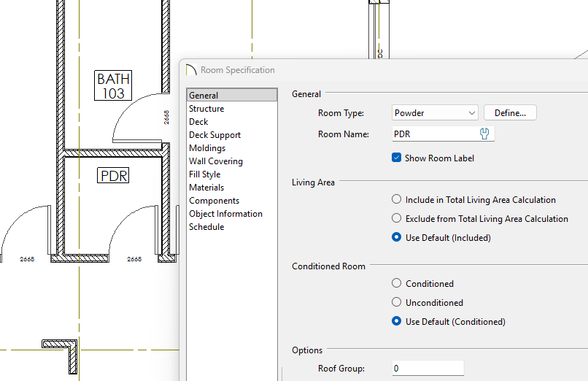This screenshot has width=588, height=381.
Task: Open the Structure panel
Action: click(206, 109)
